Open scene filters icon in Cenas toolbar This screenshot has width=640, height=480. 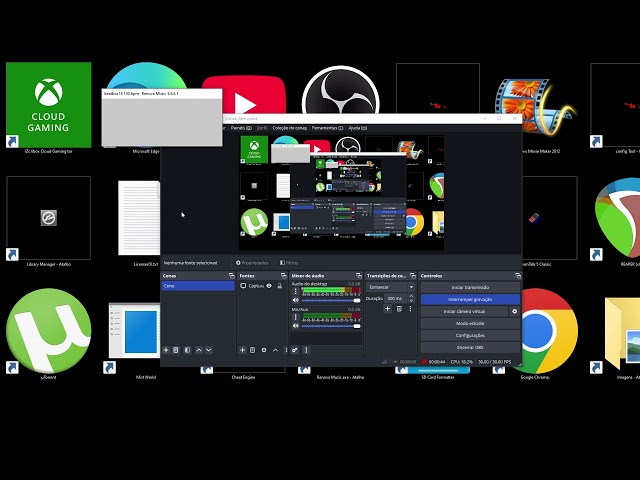tap(187, 350)
